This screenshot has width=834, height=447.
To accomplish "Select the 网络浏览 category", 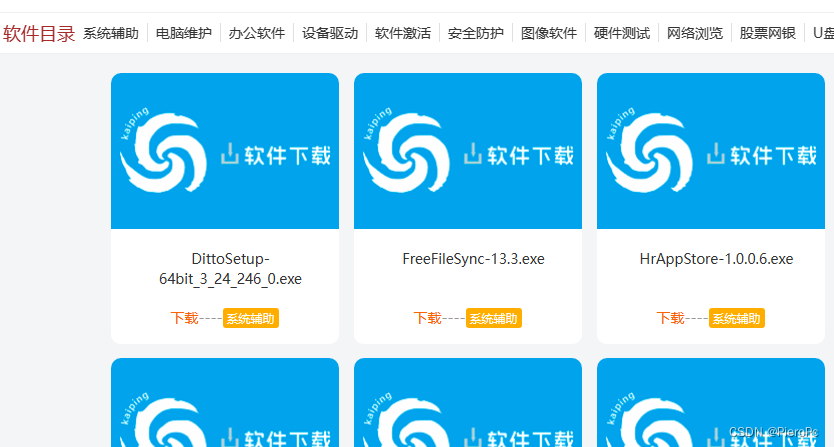I will (695, 33).
